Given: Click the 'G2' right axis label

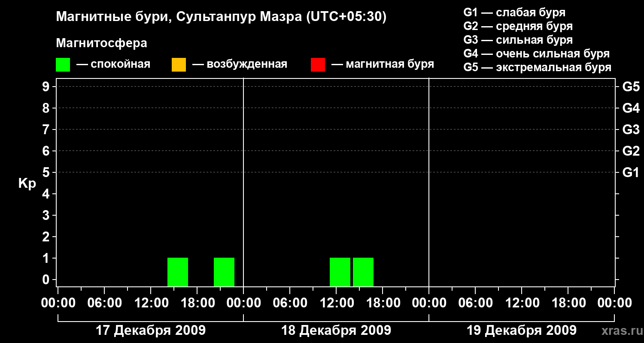Looking at the screenshot, I should click(631, 151).
